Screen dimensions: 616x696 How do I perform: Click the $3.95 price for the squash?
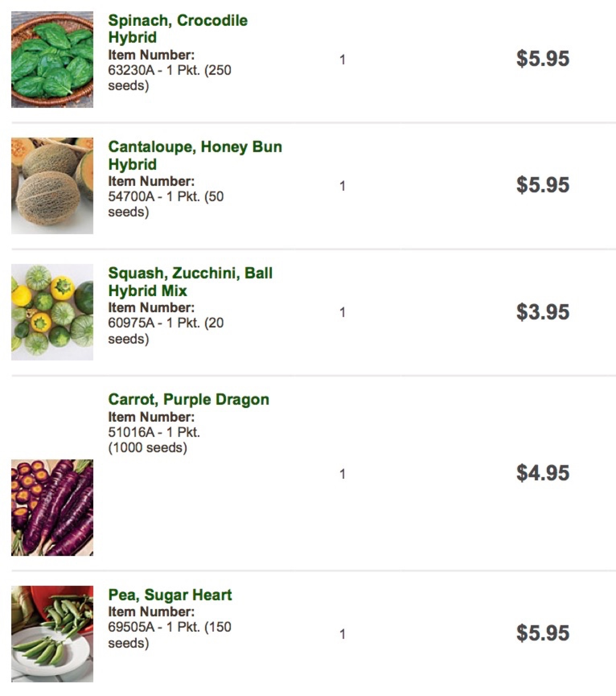[543, 312]
